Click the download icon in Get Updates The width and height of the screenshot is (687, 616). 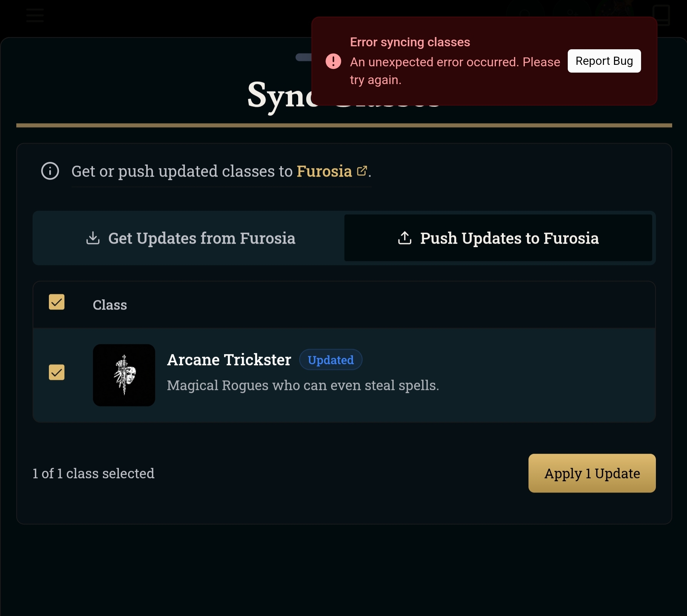[93, 238]
